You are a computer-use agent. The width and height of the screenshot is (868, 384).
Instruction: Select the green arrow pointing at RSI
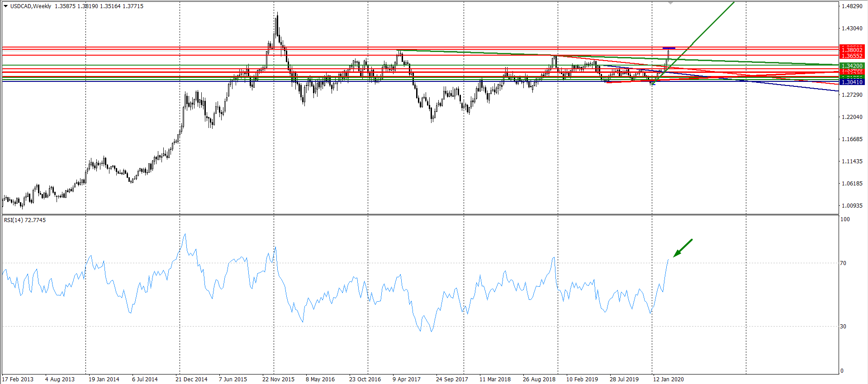683,248
